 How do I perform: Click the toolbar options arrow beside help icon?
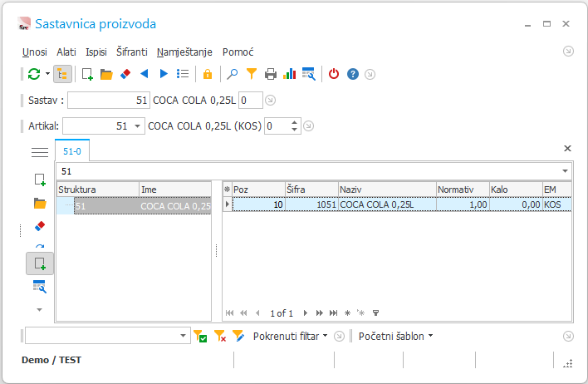point(370,74)
